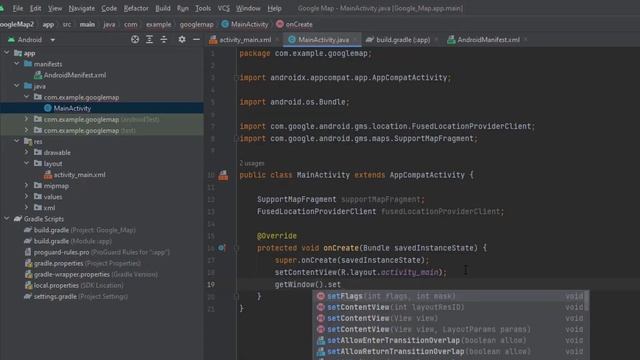
Task: Expand the drawable folder
Action: [27, 152]
